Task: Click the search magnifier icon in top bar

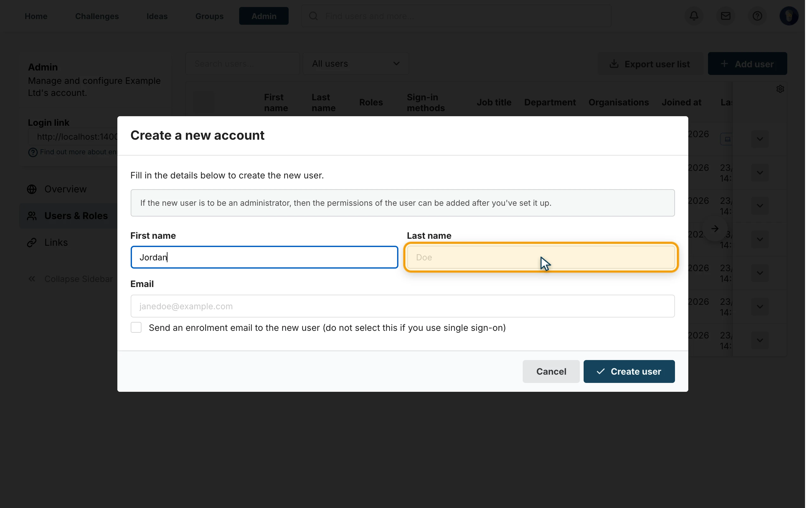Action: click(313, 16)
